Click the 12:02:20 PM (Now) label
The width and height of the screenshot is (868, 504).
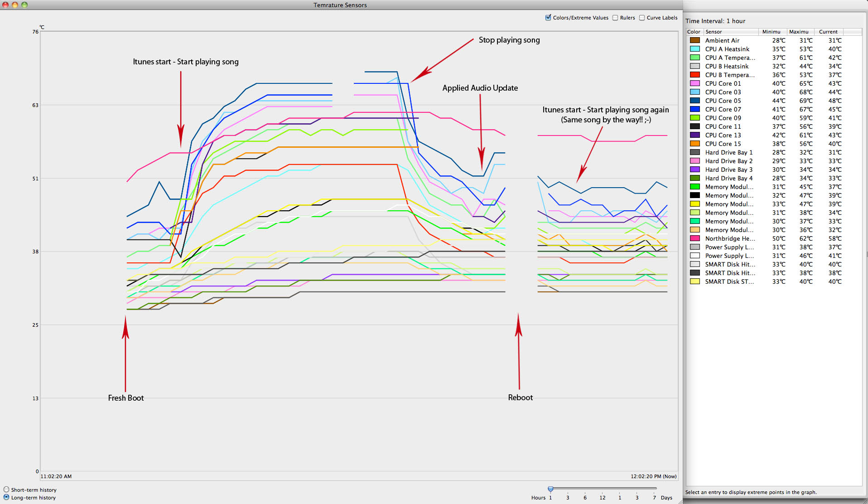[x=654, y=476]
